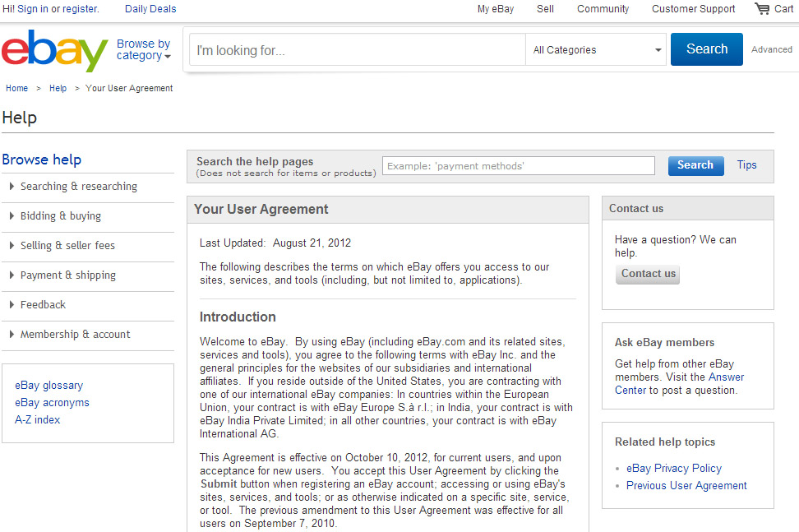The image size is (799, 532).
Task: Focus the 'I'm looking for' search field
Action: 358,50
